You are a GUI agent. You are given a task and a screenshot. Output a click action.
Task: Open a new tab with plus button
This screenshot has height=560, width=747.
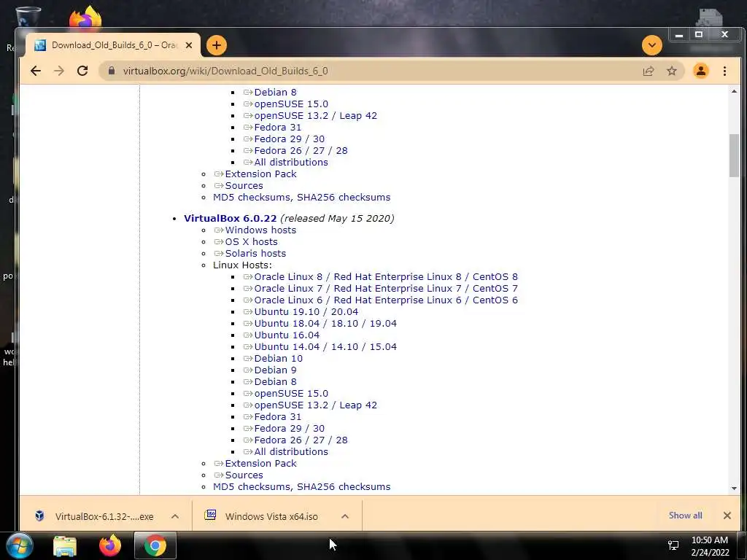click(217, 45)
